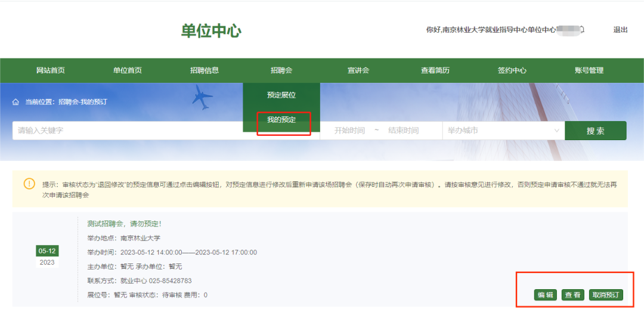644x310 pixels.
Task: Navigate to 查看简历 page
Action: click(435, 70)
